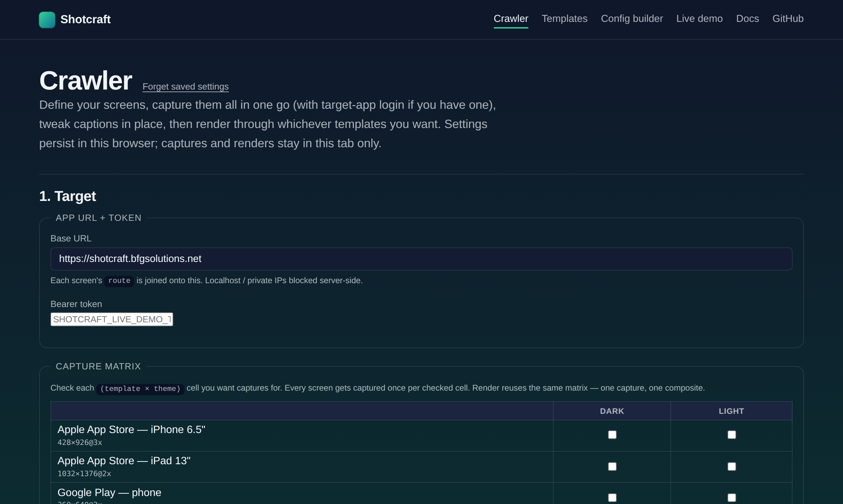
Task: Click the '1. Target' section heading
Action: click(x=68, y=196)
